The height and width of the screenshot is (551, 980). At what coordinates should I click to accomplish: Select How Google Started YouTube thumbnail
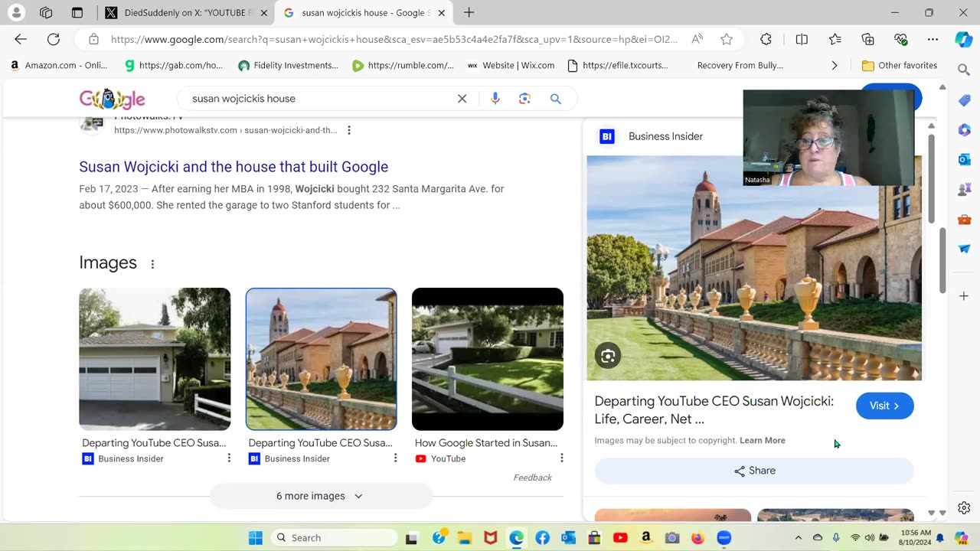click(x=488, y=359)
